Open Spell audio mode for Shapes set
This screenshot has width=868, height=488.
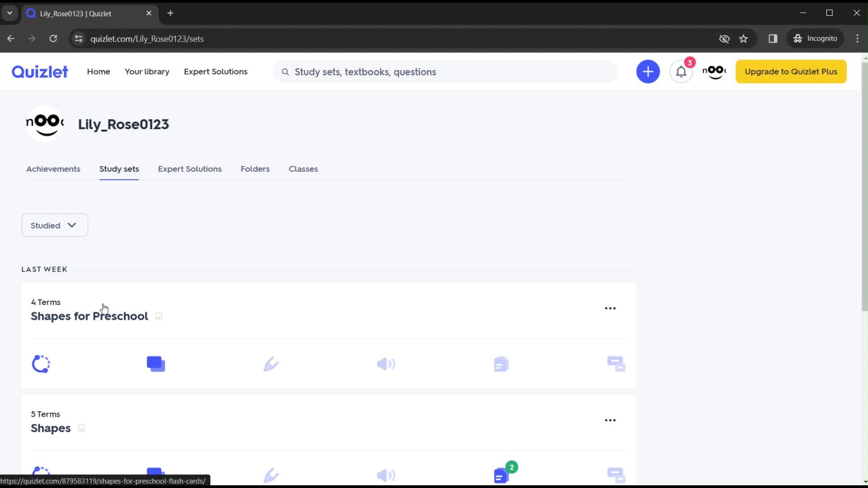coord(386,475)
